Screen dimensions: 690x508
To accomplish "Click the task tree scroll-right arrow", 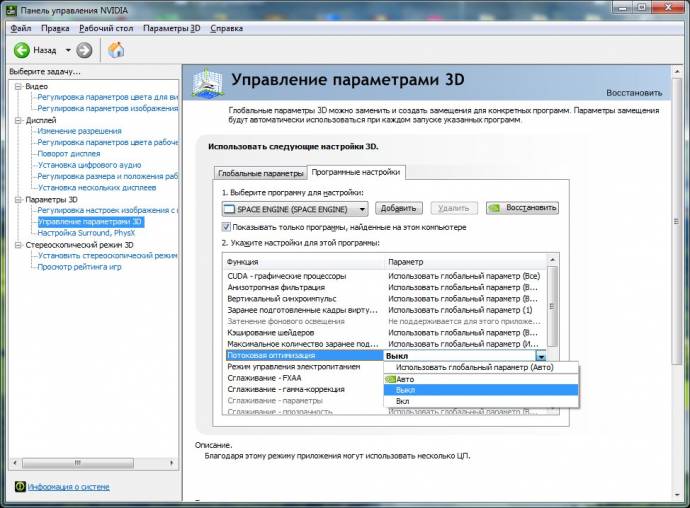I will 172,463.
